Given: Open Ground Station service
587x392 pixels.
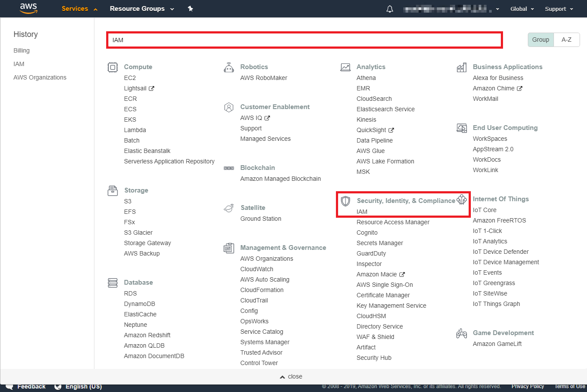Looking at the screenshot, I should tap(261, 219).
